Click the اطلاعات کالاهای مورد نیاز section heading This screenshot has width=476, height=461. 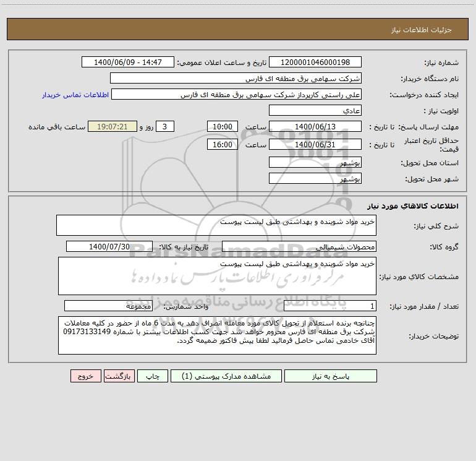pyautogui.click(x=413, y=206)
